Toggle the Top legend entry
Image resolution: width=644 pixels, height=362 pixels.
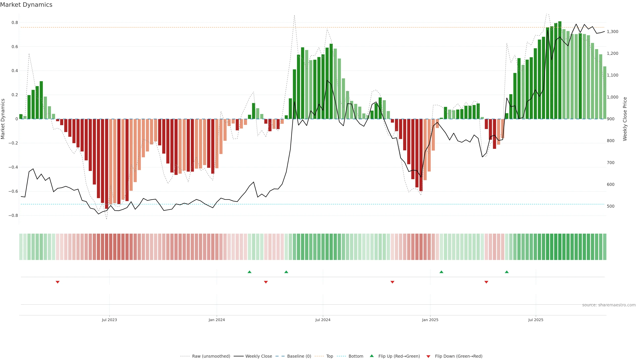click(x=330, y=356)
